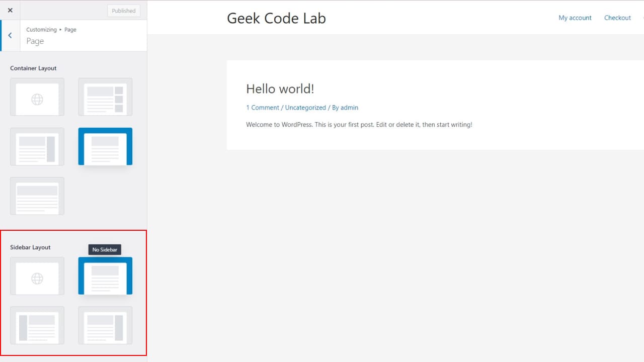Click the Customizing breadcrumb label
Image resolution: width=644 pixels, height=362 pixels.
point(41,29)
